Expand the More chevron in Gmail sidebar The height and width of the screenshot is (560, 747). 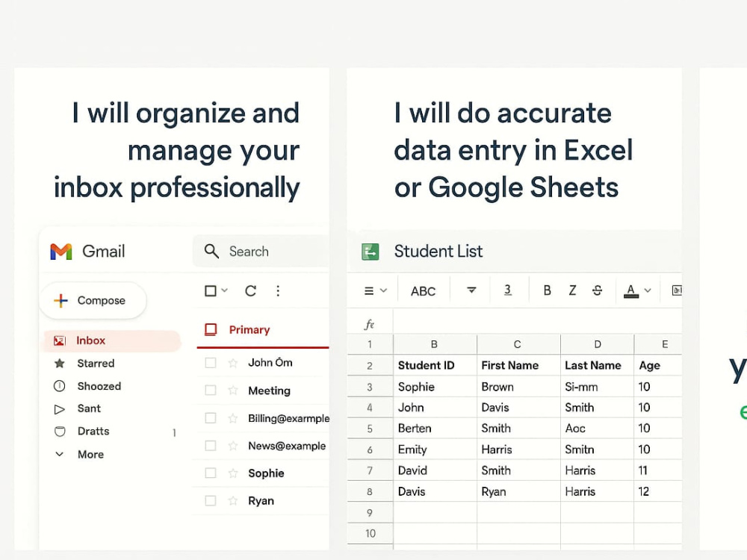[60, 454]
